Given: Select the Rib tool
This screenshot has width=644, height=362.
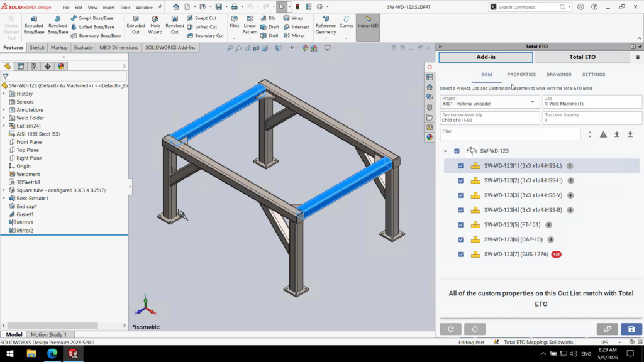Looking at the screenshot, I should pos(268,18).
